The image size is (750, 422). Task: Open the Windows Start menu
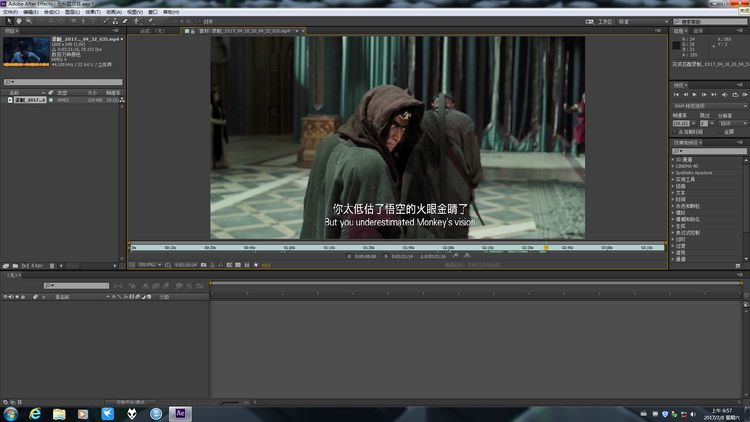point(11,414)
